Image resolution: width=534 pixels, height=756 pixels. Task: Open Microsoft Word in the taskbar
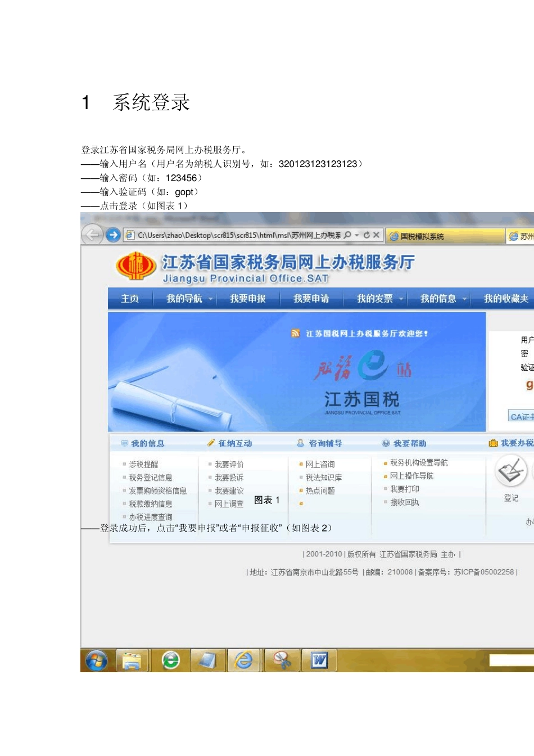(319, 660)
